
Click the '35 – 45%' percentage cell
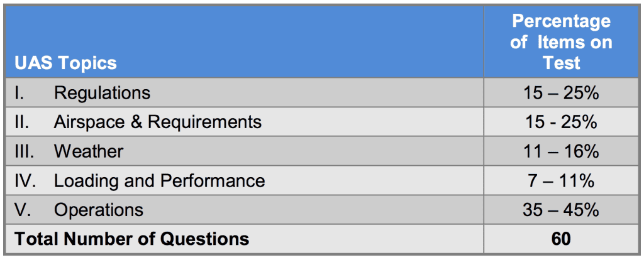pyautogui.click(x=561, y=210)
